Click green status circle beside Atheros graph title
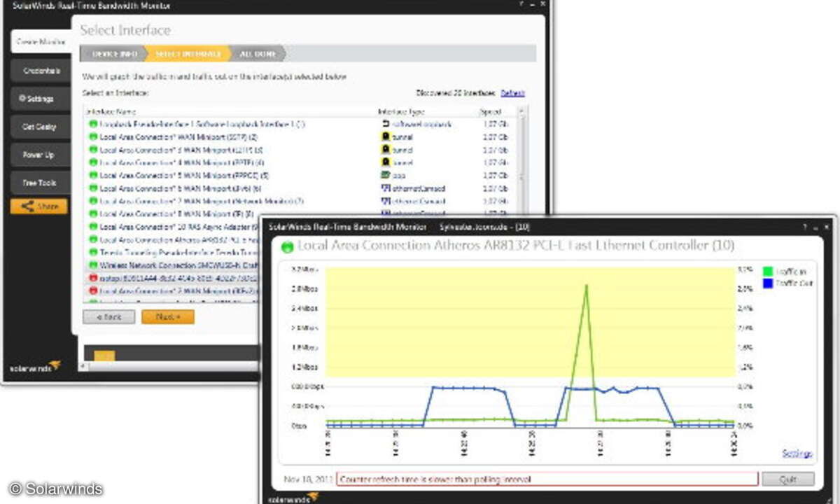 pos(287,246)
